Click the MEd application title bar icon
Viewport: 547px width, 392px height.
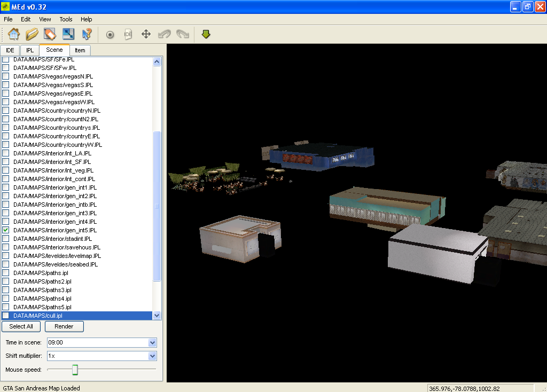point(5,6)
